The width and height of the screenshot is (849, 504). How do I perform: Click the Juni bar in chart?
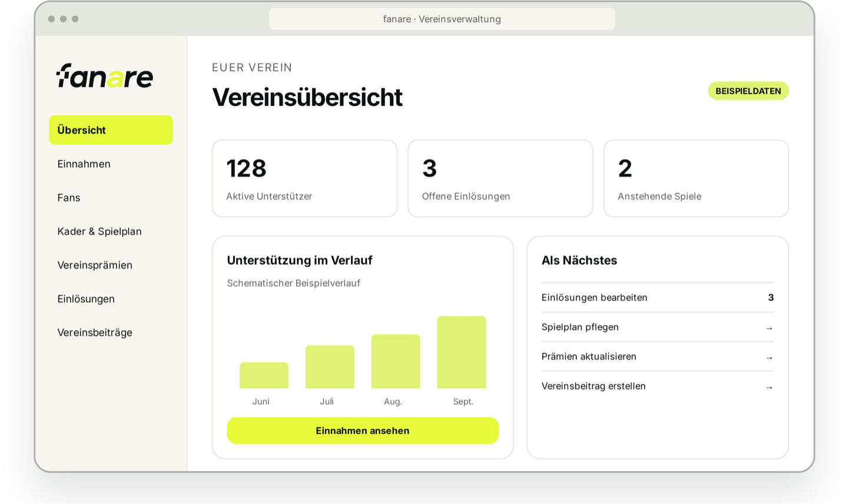264,375
